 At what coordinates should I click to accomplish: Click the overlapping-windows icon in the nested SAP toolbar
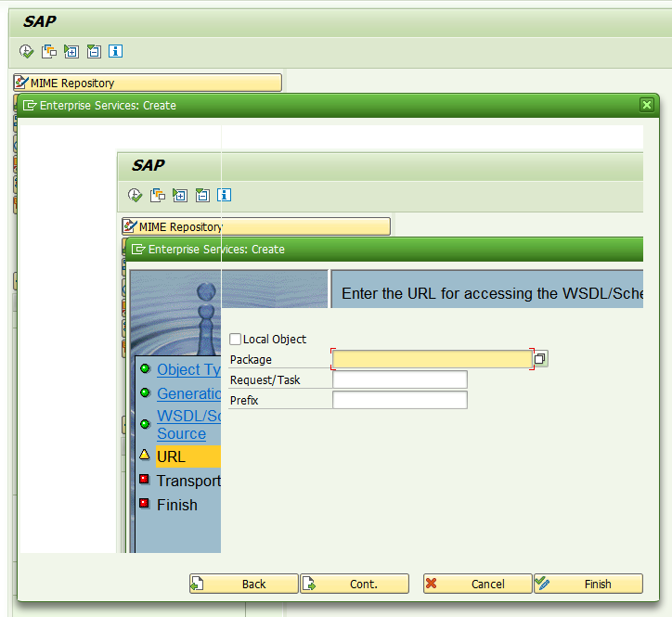(157, 196)
